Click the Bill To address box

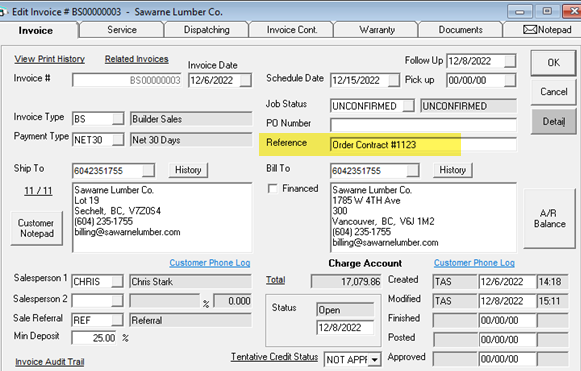click(x=423, y=218)
